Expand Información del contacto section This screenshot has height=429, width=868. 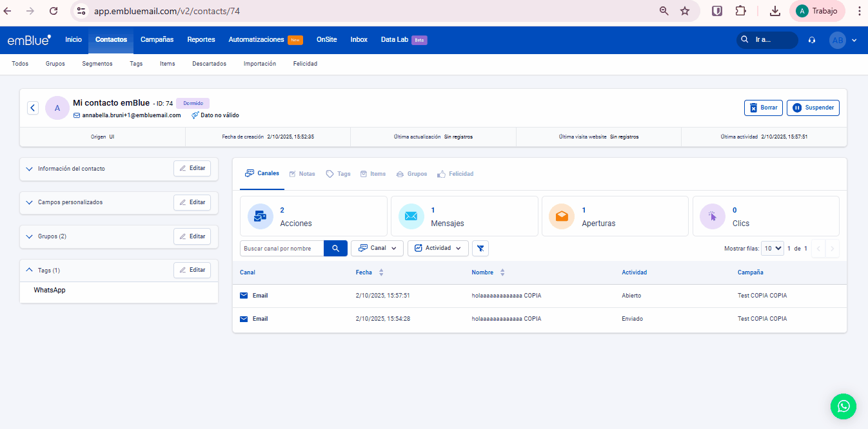(29, 169)
